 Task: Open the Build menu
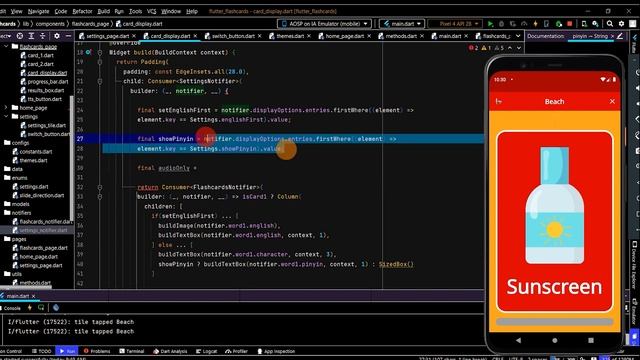103,11
